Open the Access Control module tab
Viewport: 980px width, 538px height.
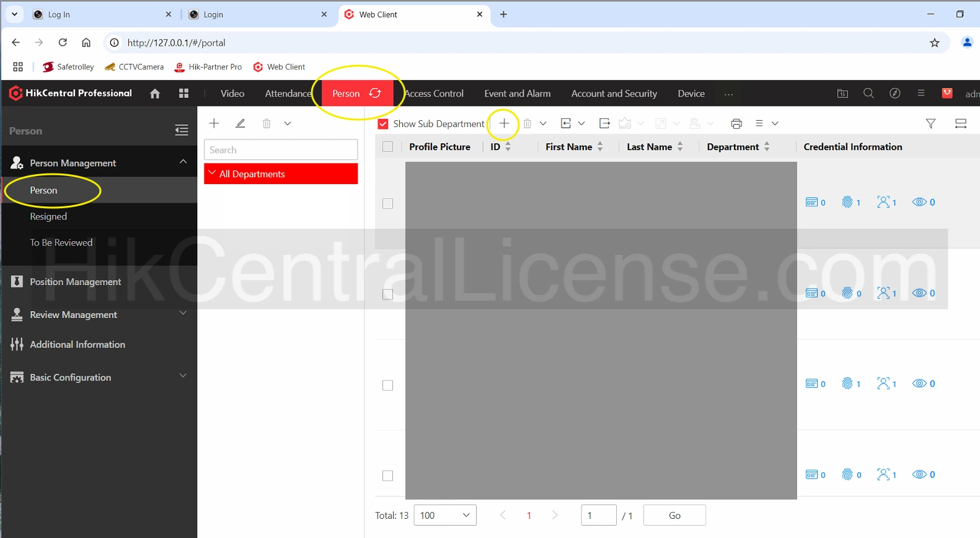(434, 94)
